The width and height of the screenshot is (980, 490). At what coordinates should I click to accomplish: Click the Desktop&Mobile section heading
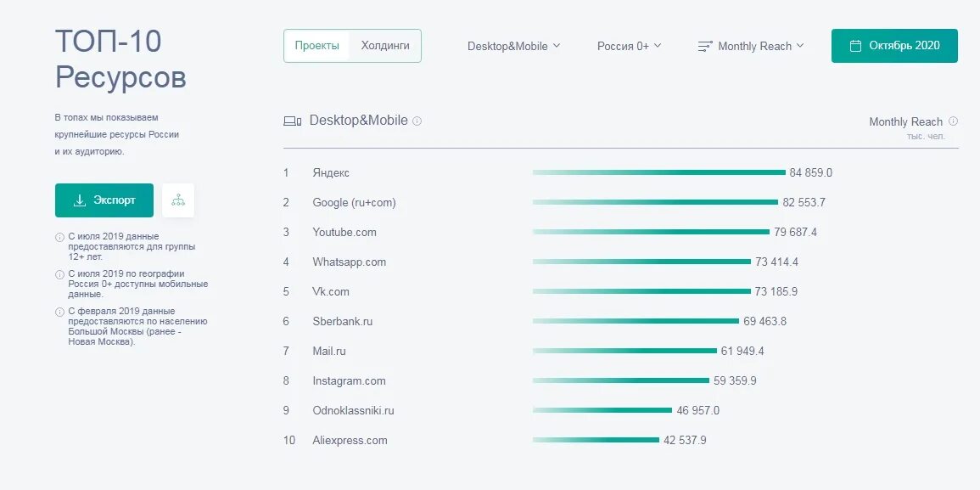click(x=359, y=121)
